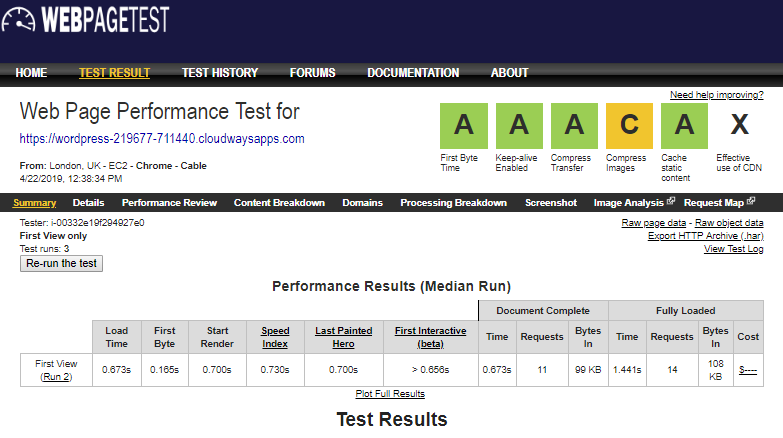Click the Tester ID text
The width and height of the screenshot is (783, 438).
82,223
